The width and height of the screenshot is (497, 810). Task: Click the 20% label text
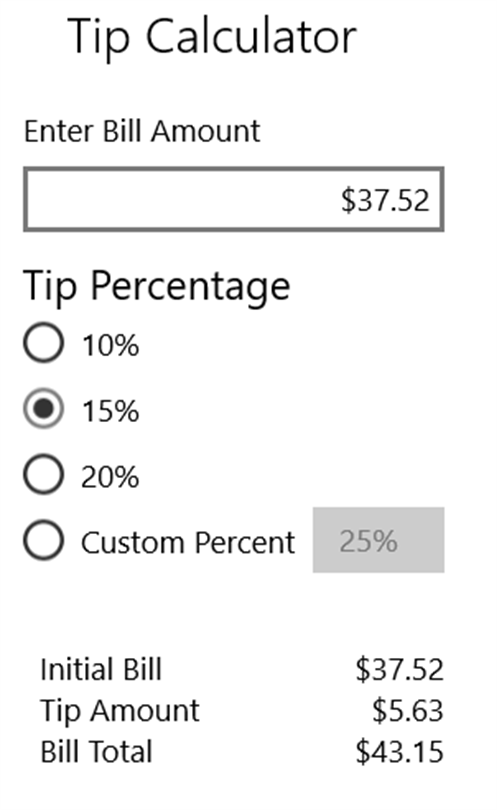pos(110,477)
